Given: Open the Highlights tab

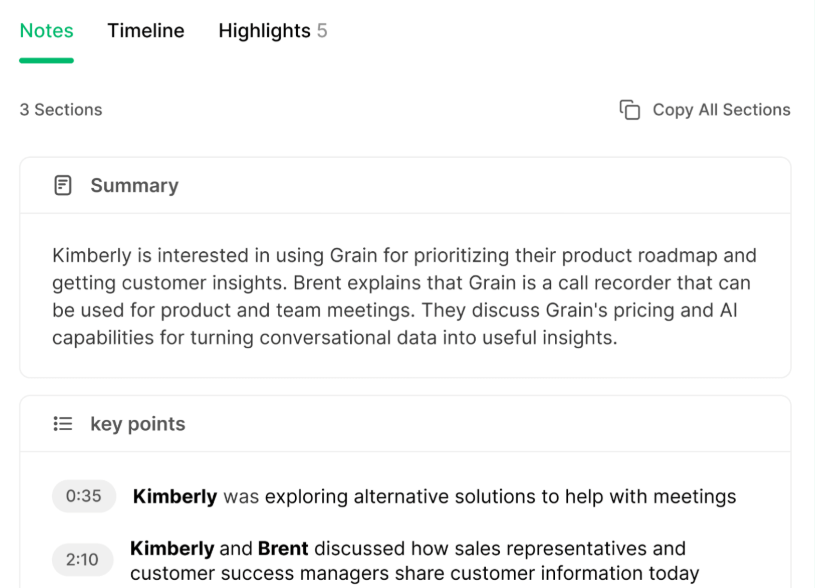Looking at the screenshot, I should 264,31.
